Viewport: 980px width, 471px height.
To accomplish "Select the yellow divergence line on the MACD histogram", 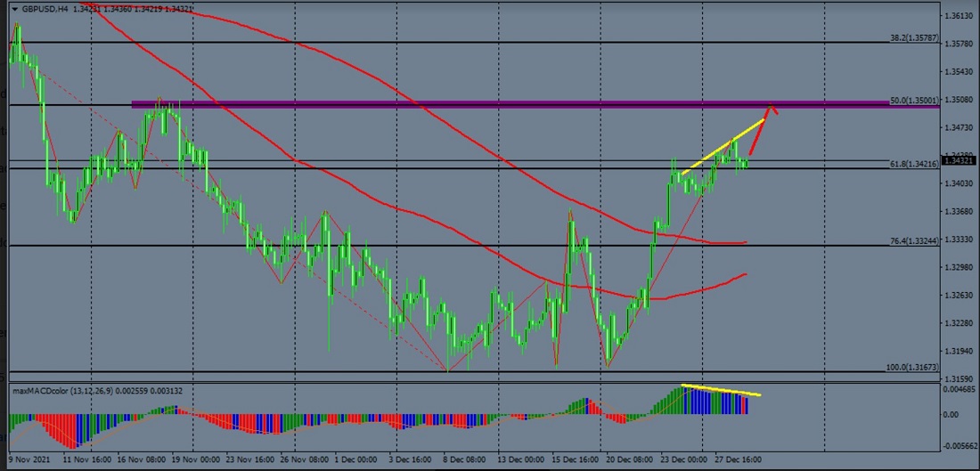I will click(x=722, y=390).
